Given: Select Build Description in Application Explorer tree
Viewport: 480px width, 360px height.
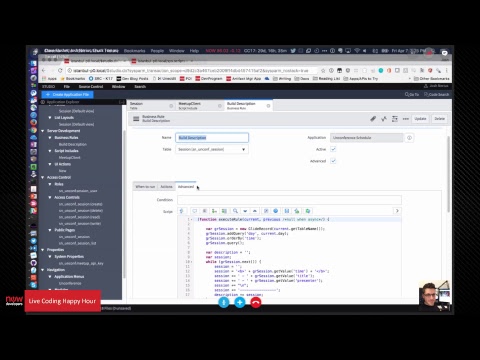Looking at the screenshot, I should coord(73,144).
